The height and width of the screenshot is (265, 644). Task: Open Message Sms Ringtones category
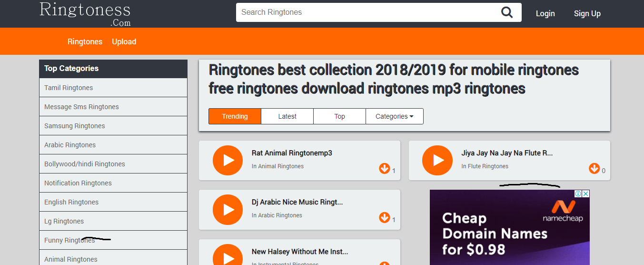coord(113,107)
